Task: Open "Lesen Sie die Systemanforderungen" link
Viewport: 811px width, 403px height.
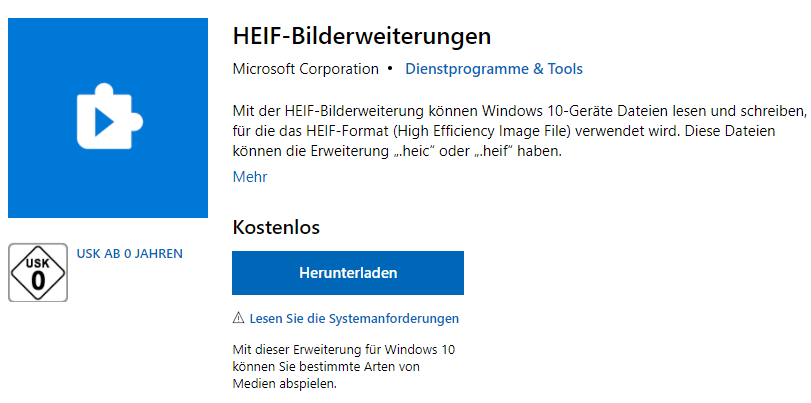Action: 354,318
